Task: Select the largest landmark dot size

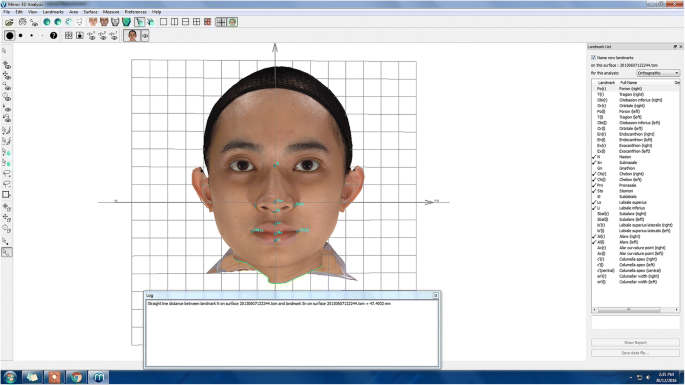Action: pyautogui.click(x=10, y=35)
